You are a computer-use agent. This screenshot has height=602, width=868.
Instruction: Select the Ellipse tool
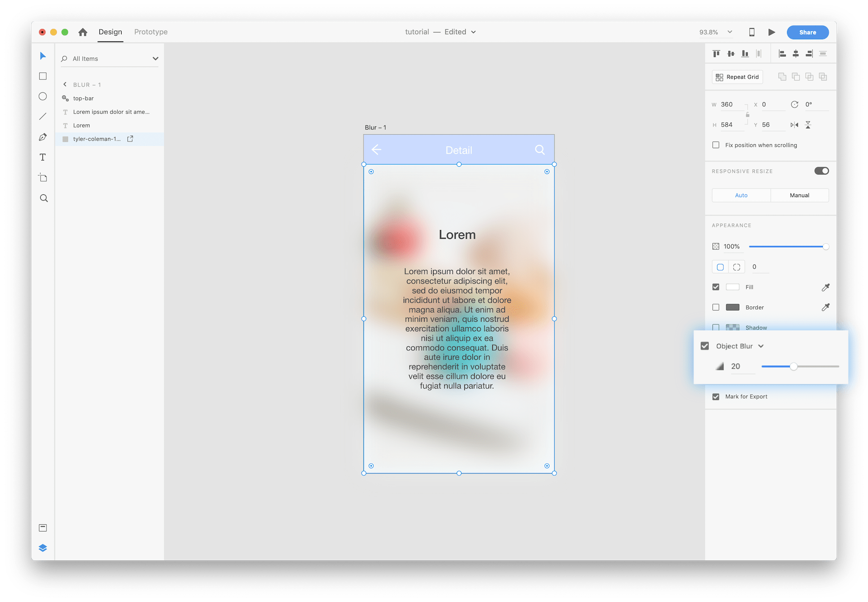click(x=43, y=96)
